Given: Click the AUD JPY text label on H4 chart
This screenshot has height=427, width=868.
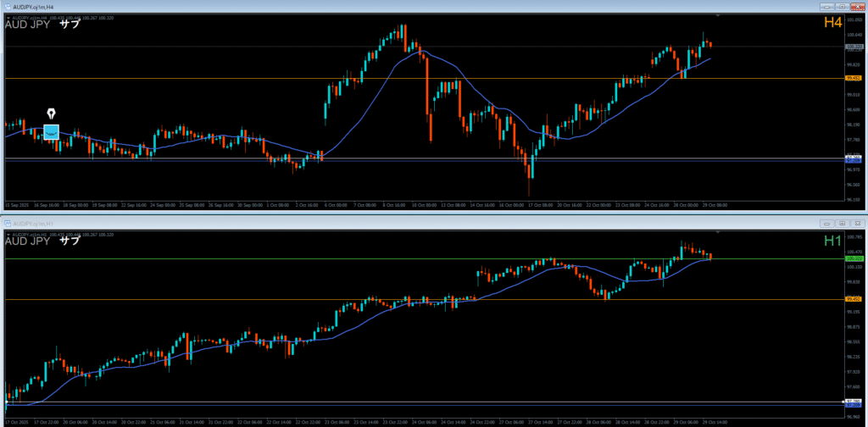Looking at the screenshot, I should point(27,25).
